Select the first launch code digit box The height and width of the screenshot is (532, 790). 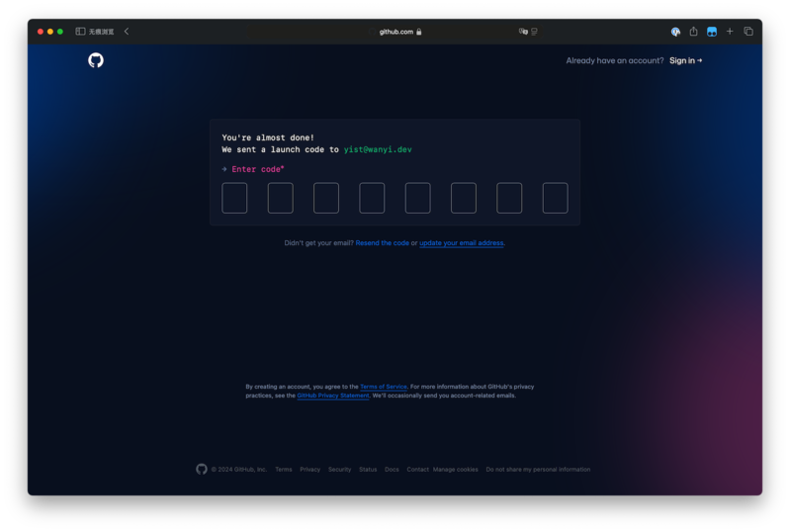pyautogui.click(x=234, y=198)
